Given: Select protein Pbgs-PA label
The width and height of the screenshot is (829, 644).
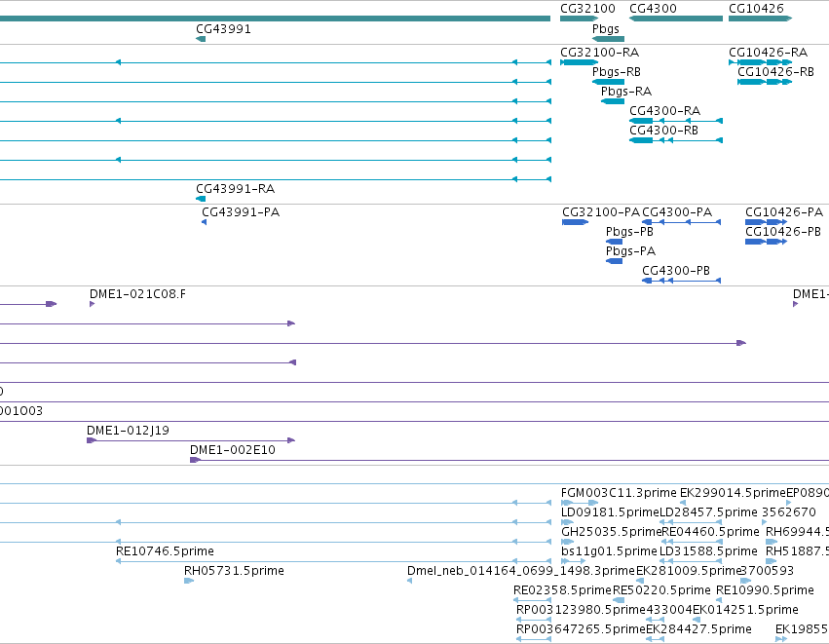Looking at the screenshot, I should click(x=630, y=251).
